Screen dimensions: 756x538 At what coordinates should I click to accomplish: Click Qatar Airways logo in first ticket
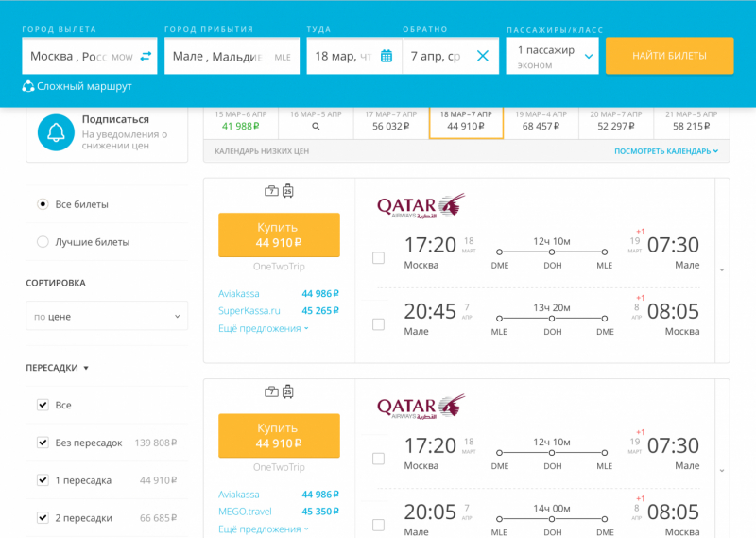tap(421, 206)
